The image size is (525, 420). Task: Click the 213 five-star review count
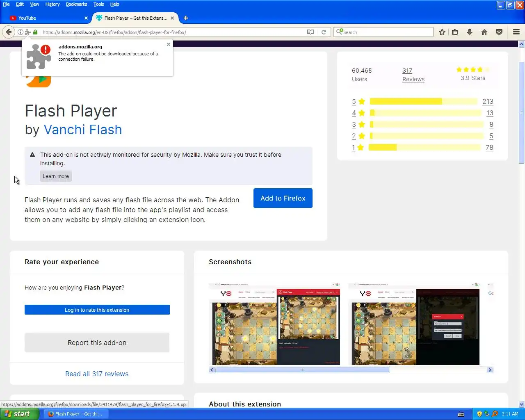(488, 101)
